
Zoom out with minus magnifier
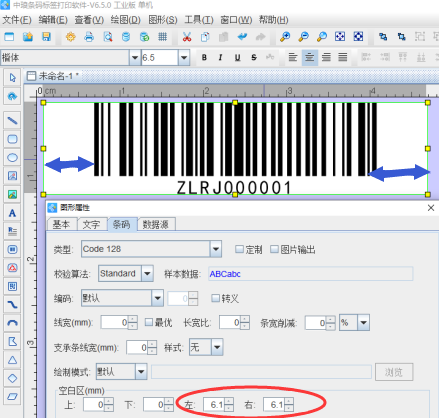tap(303, 37)
